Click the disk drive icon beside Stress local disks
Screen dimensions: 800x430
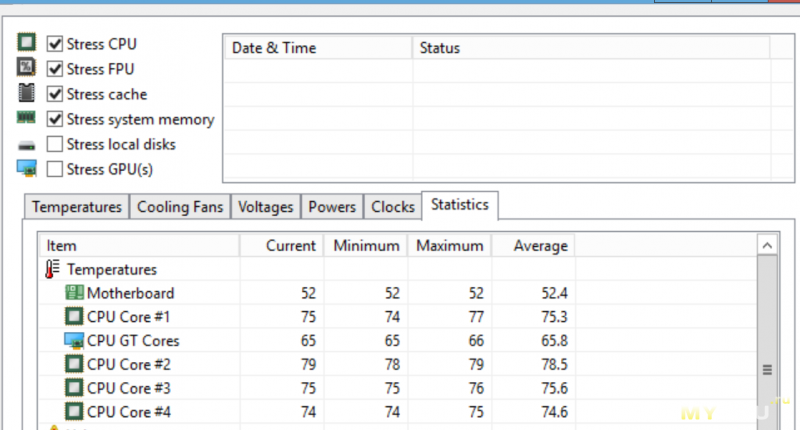[27, 146]
